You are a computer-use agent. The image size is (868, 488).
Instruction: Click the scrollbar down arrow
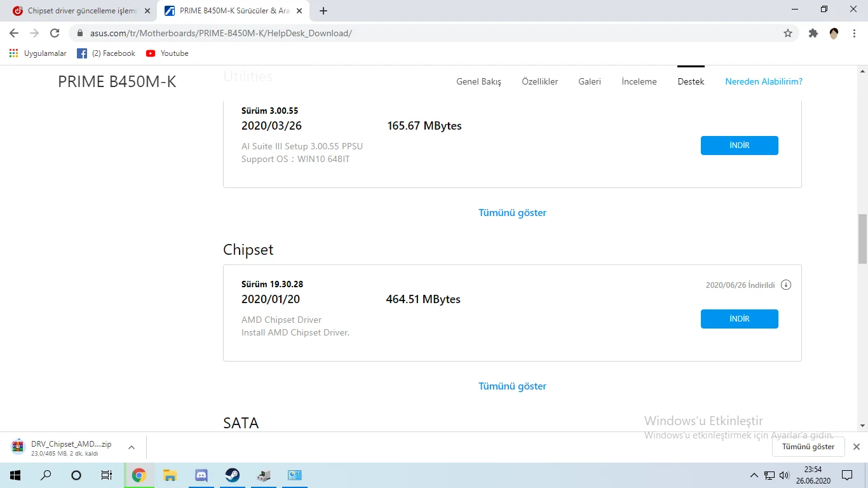862,426
